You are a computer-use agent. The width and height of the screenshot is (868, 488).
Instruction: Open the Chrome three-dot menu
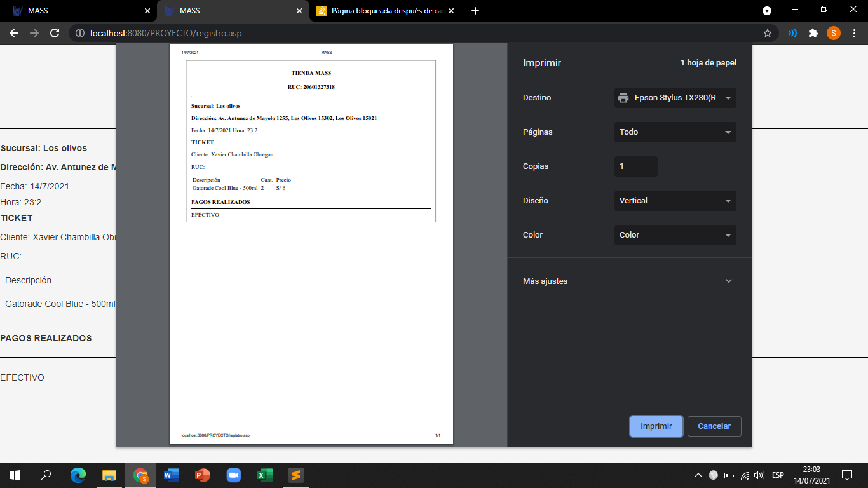pos(853,33)
